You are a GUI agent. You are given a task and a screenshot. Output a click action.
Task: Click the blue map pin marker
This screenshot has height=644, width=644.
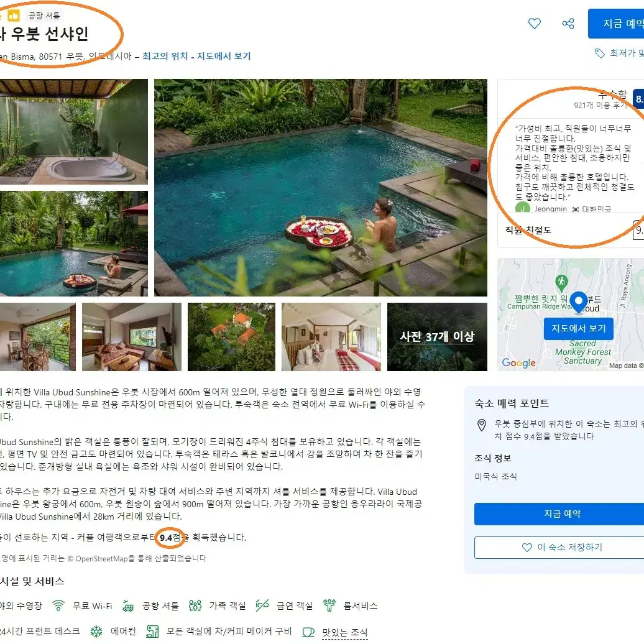579,302
